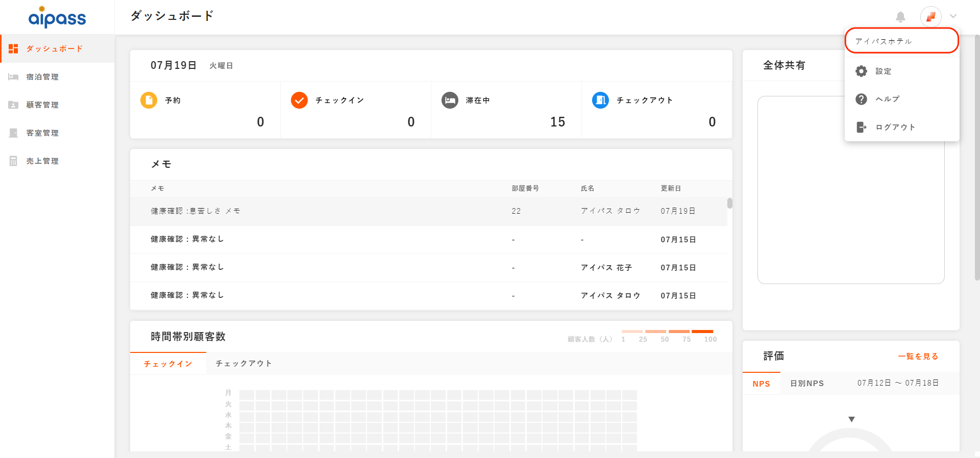Click the 宿泊管理 bed icon
Viewport: 980px width, 458px height.
click(x=13, y=77)
